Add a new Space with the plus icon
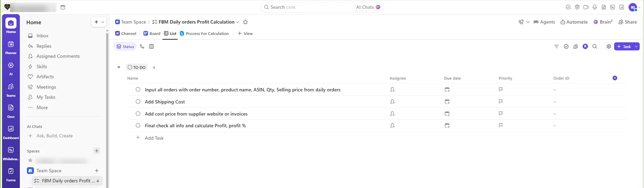 point(97,151)
